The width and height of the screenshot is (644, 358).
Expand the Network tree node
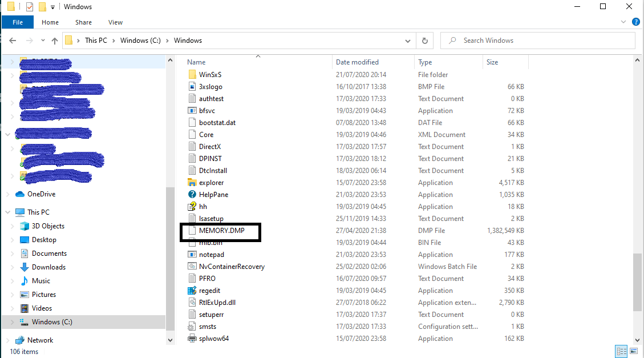pyautogui.click(x=8, y=340)
